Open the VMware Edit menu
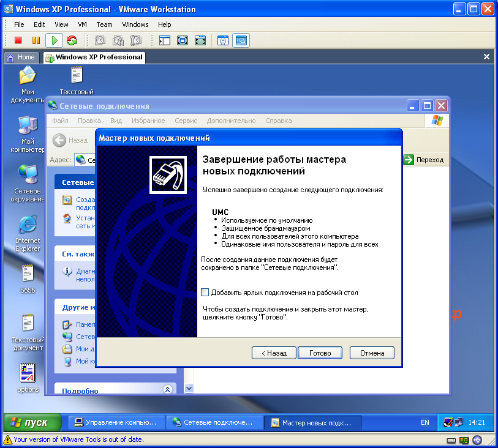The width and height of the screenshot is (498, 448). [x=39, y=24]
